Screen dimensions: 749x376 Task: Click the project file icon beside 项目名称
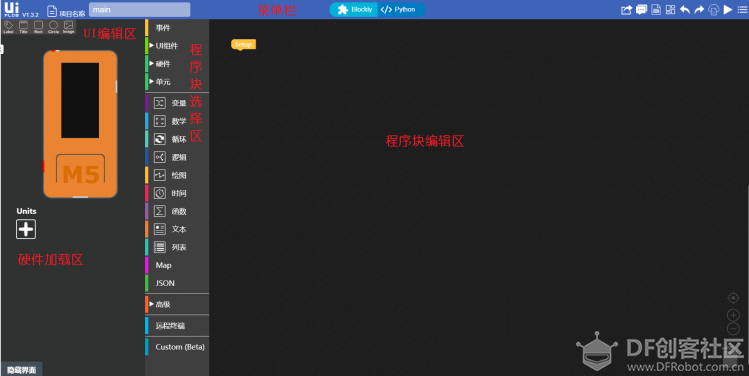(x=52, y=11)
